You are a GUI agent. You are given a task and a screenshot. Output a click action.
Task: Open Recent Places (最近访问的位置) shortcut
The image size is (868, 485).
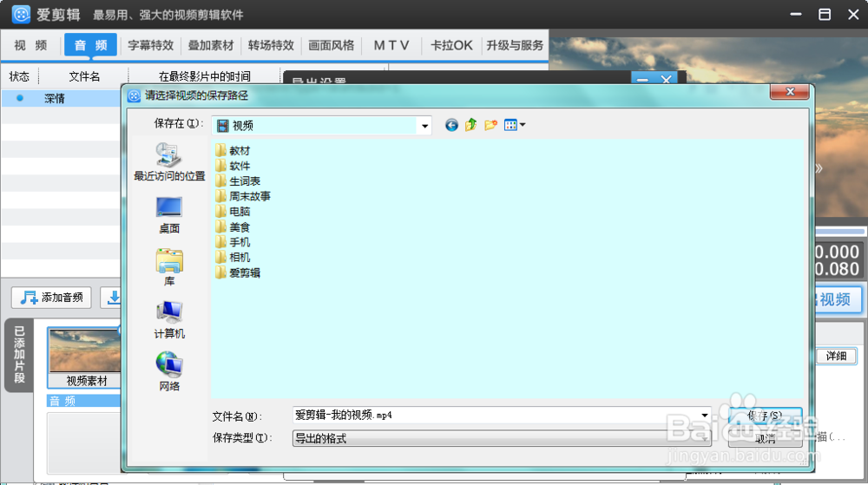coord(169,162)
